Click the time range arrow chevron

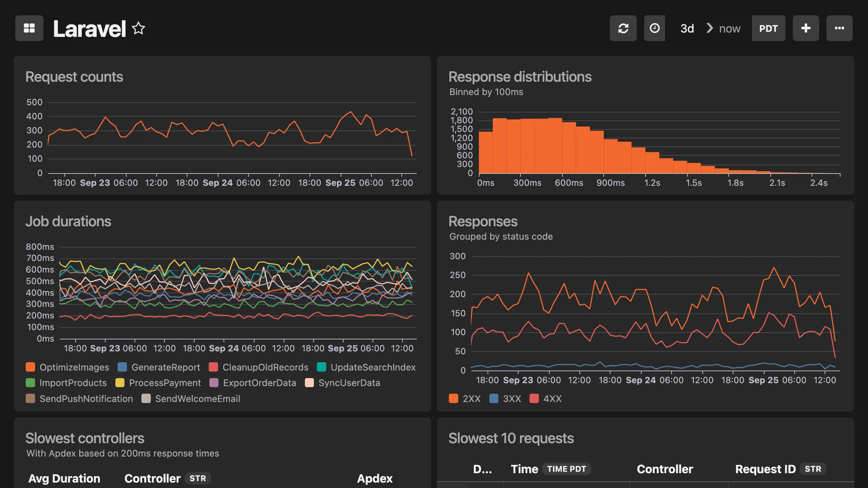point(709,28)
